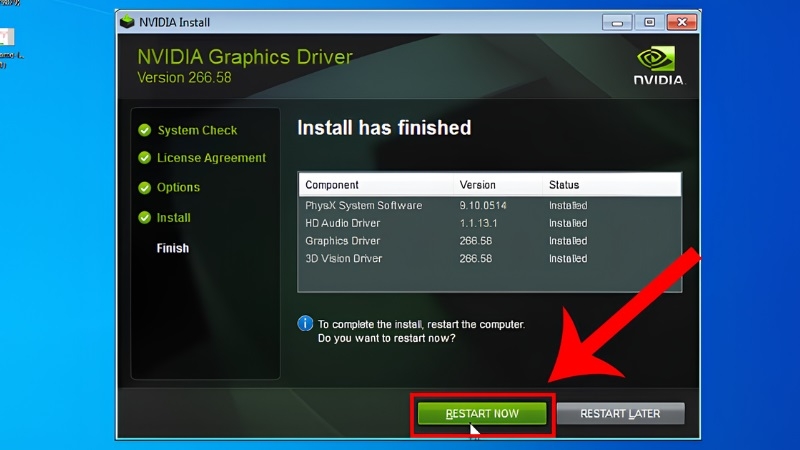800x450 pixels.
Task: Select the 3D Vision Driver row
Action: 489,259
